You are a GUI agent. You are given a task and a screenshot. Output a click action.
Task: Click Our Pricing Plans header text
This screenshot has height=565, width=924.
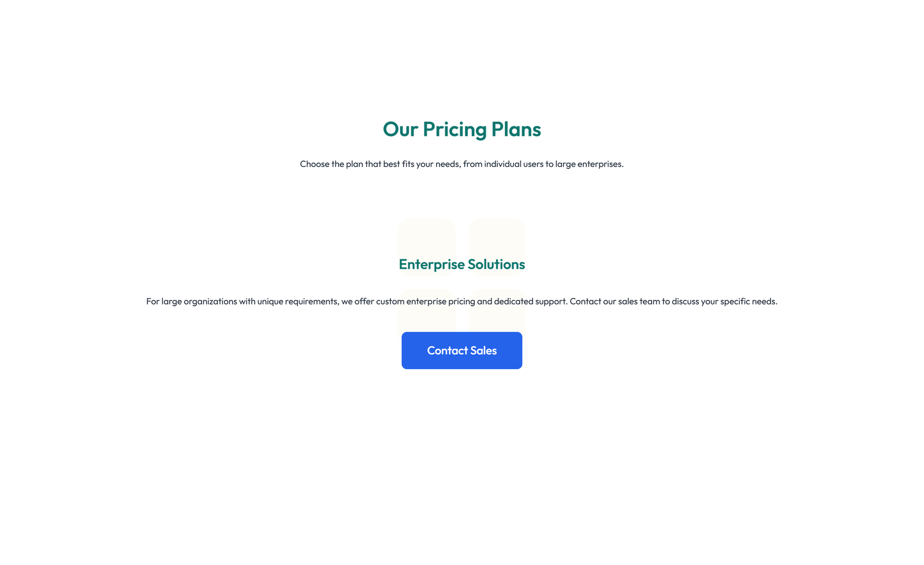click(x=461, y=129)
